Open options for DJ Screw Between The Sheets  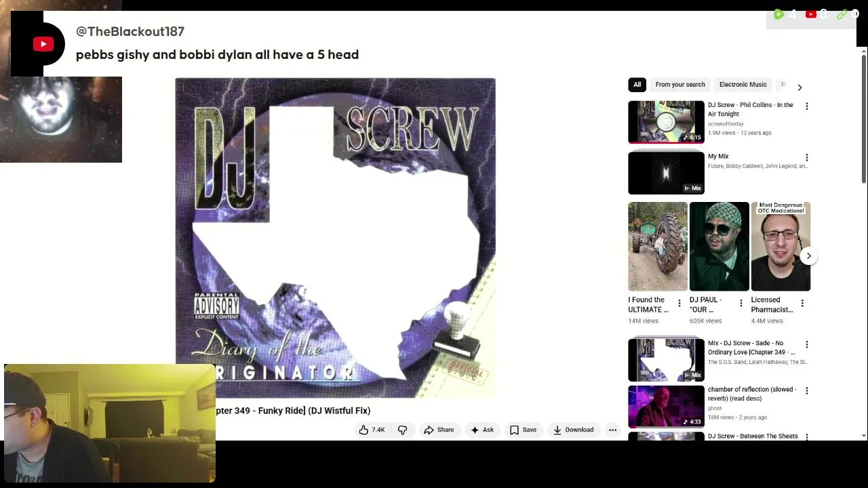tap(806, 437)
